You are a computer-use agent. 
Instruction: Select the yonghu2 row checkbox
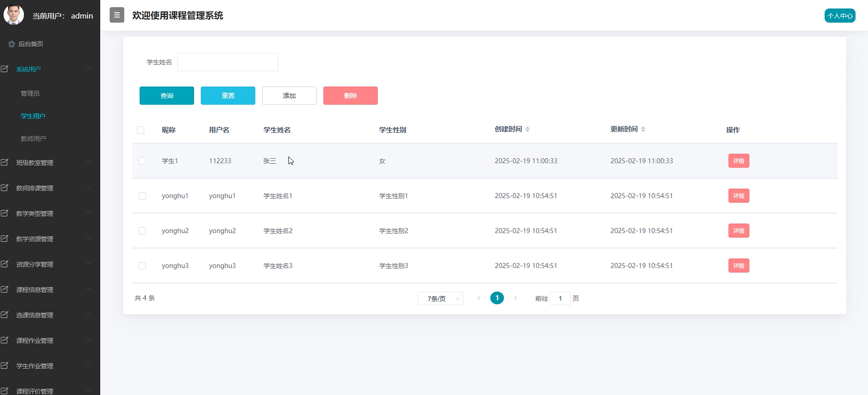[142, 231]
